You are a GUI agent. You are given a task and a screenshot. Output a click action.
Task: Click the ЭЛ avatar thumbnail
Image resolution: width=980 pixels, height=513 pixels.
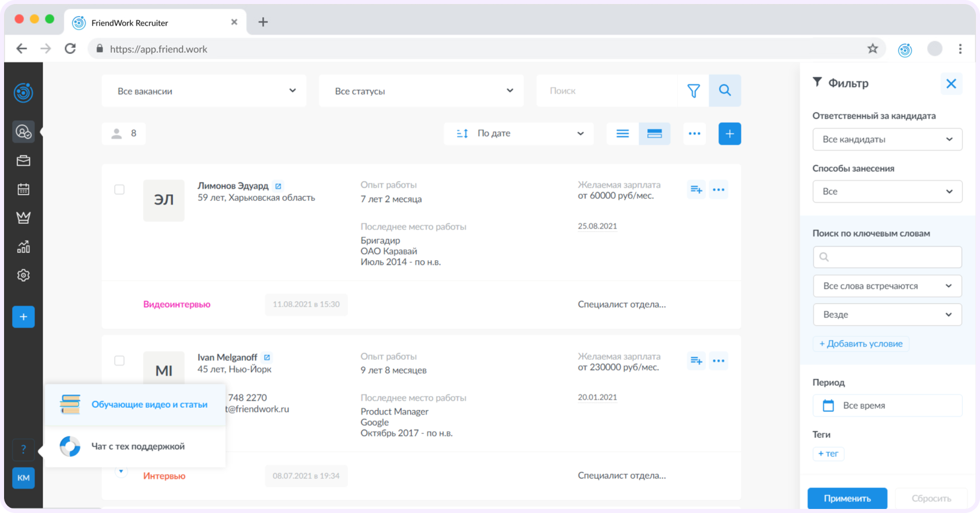[164, 200]
